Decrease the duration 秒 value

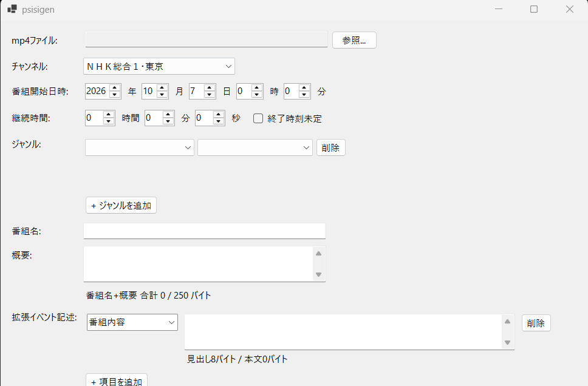coord(219,121)
